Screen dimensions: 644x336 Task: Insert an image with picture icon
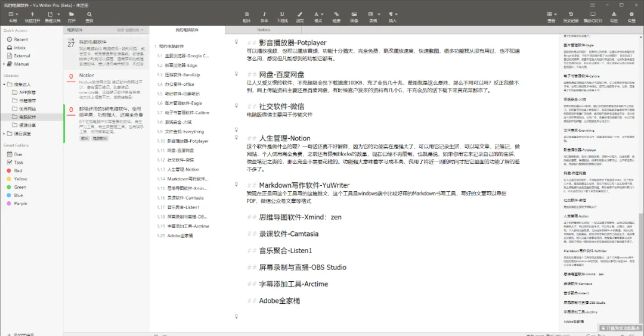[x=354, y=14]
